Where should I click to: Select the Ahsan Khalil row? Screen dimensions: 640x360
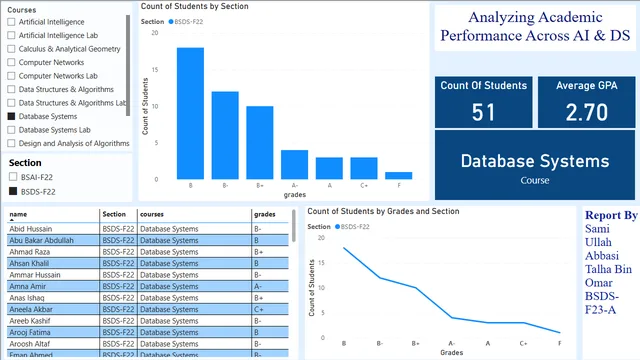click(x=148, y=263)
